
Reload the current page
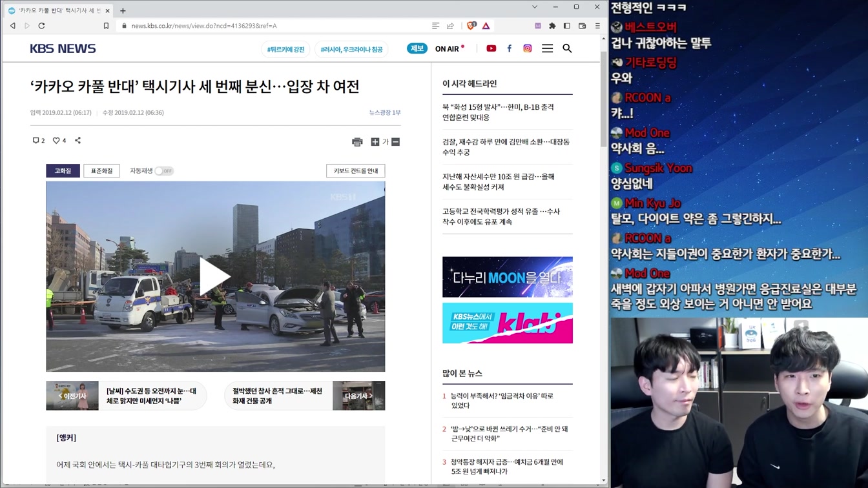click(x=42, y=26)
